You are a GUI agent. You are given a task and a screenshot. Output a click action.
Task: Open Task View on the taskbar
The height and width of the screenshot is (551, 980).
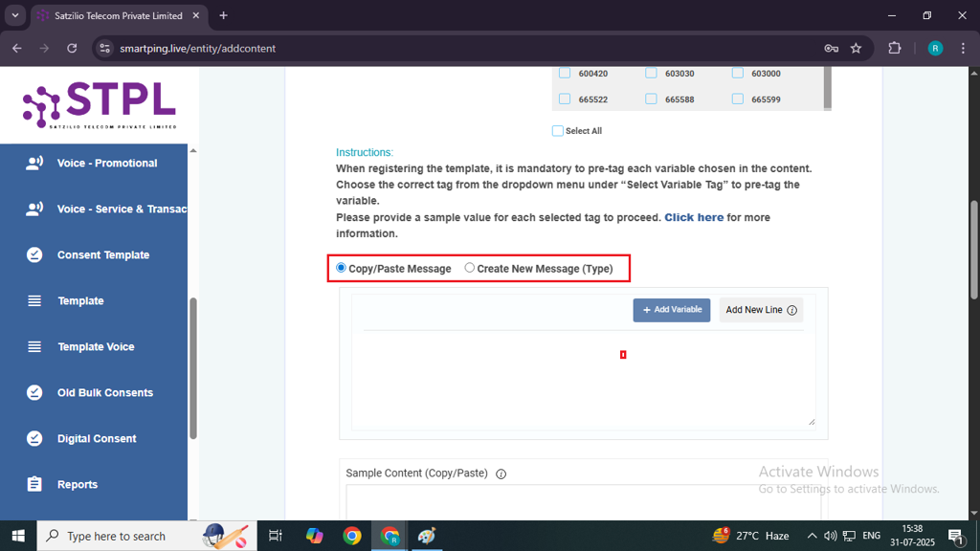click(275, 536)
